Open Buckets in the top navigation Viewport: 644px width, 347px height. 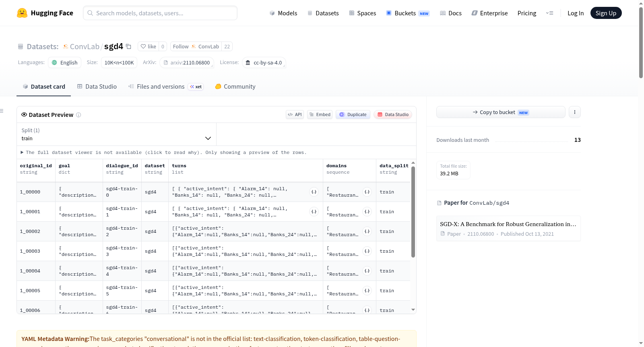pos(408,13)
